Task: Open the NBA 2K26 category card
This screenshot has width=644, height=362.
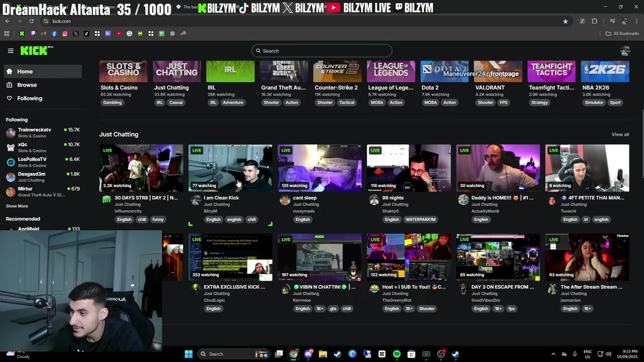Action: [x=605, y=71]
